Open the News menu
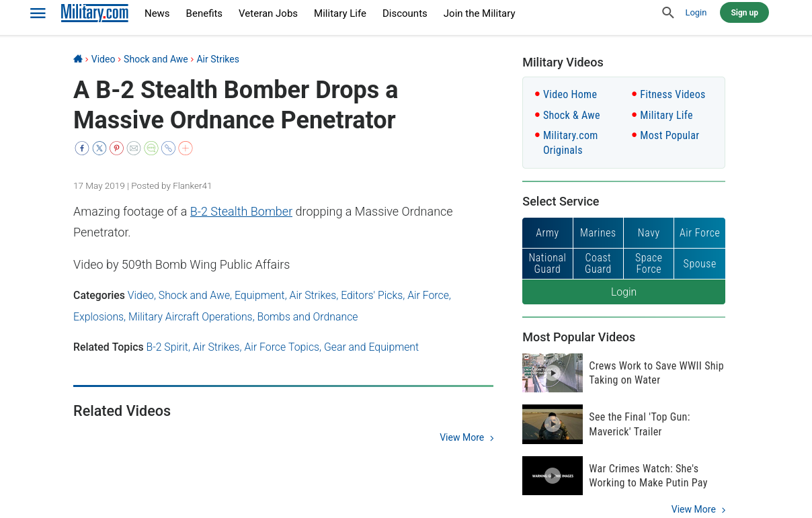The width and height of the screenshot is (812, 518). pyautogui.click(x=157, y=13)
